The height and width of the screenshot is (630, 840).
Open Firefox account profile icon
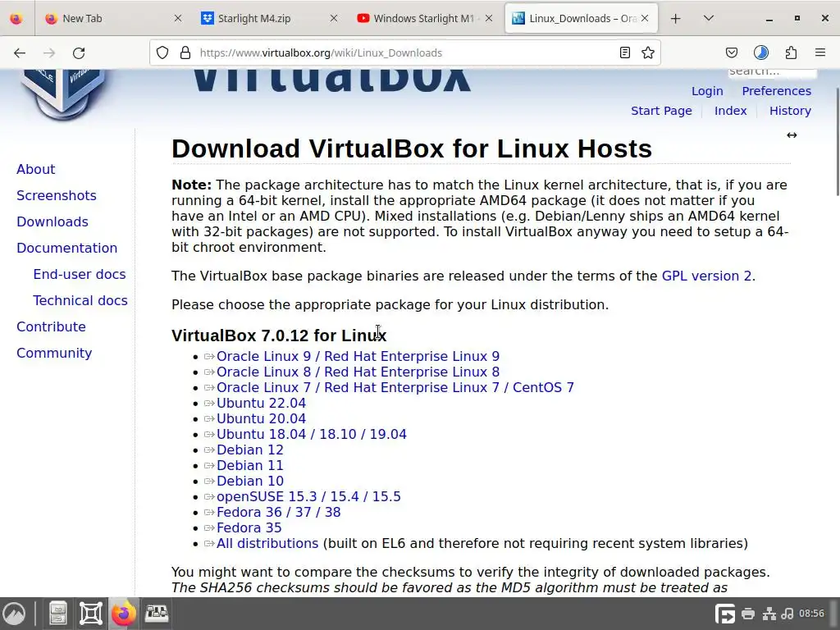tap(761, 52)
